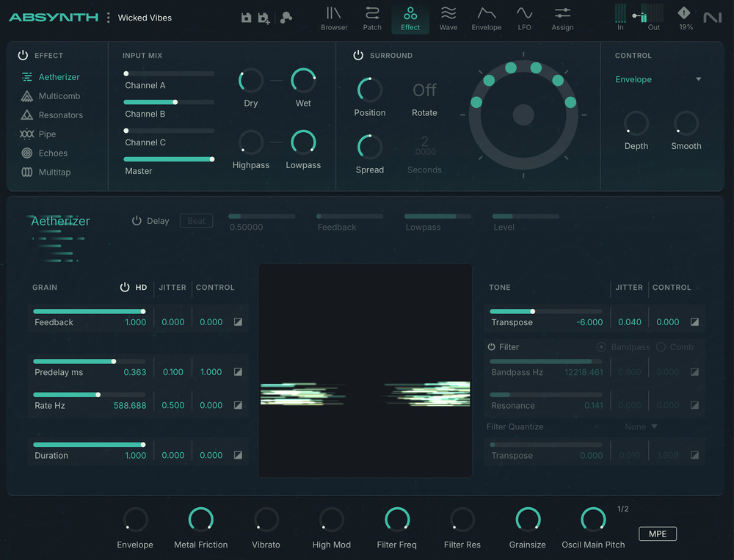Select the Resonators effect
Viewport: 734px width, 560px height.
point(51,114)
